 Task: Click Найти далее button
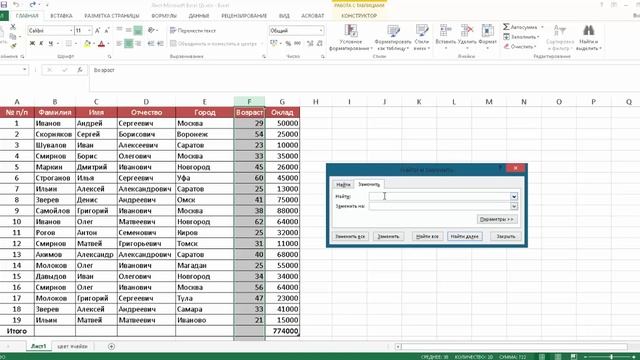click(465, 236)
